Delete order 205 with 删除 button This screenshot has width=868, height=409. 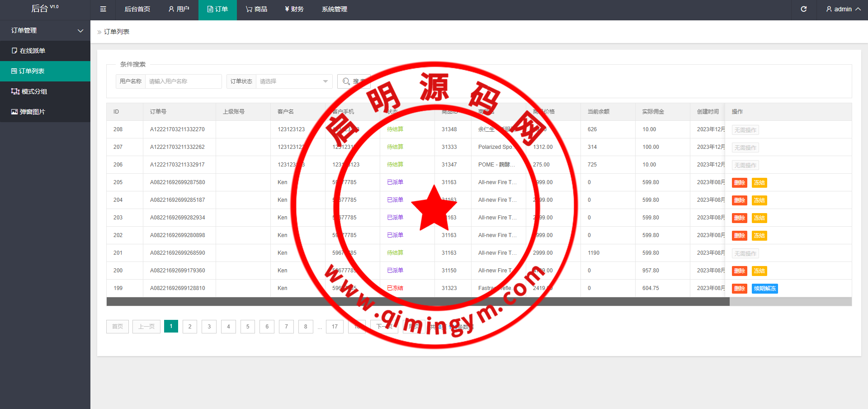739,183
